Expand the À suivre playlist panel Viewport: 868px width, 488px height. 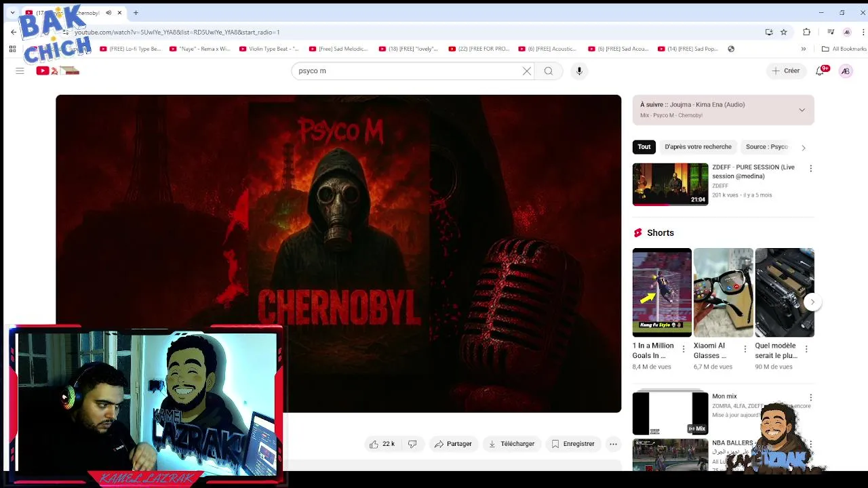tap(802, 110)
